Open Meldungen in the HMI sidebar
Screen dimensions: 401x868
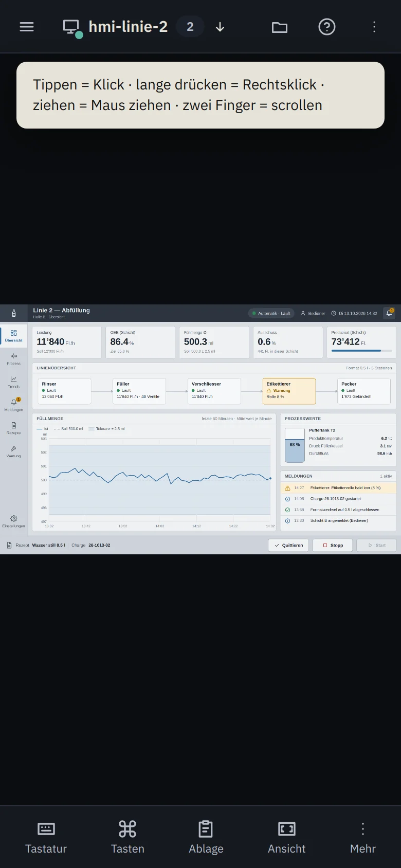click(x=14, y=405)
